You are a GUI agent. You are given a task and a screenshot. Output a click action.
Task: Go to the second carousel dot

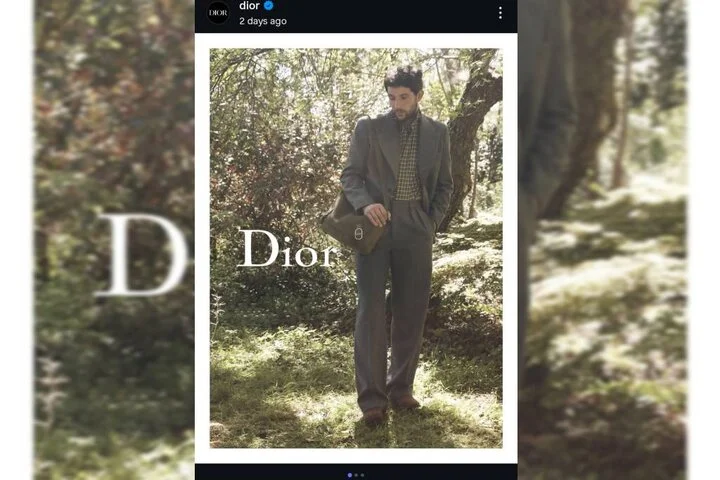(x=356, y=475)
